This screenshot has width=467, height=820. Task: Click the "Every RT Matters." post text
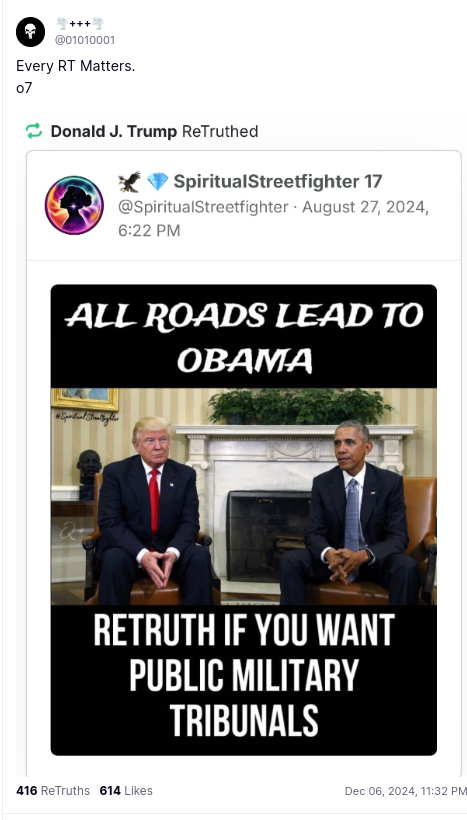(75, 66)
